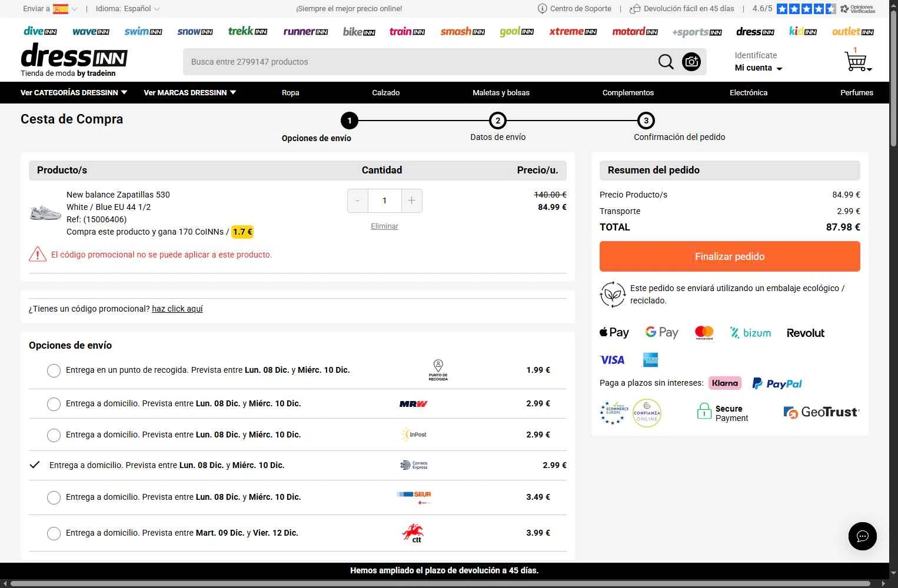Select CTT delivery at 3.99 €
The image size is (898, 588).
[x=54, y=533]
